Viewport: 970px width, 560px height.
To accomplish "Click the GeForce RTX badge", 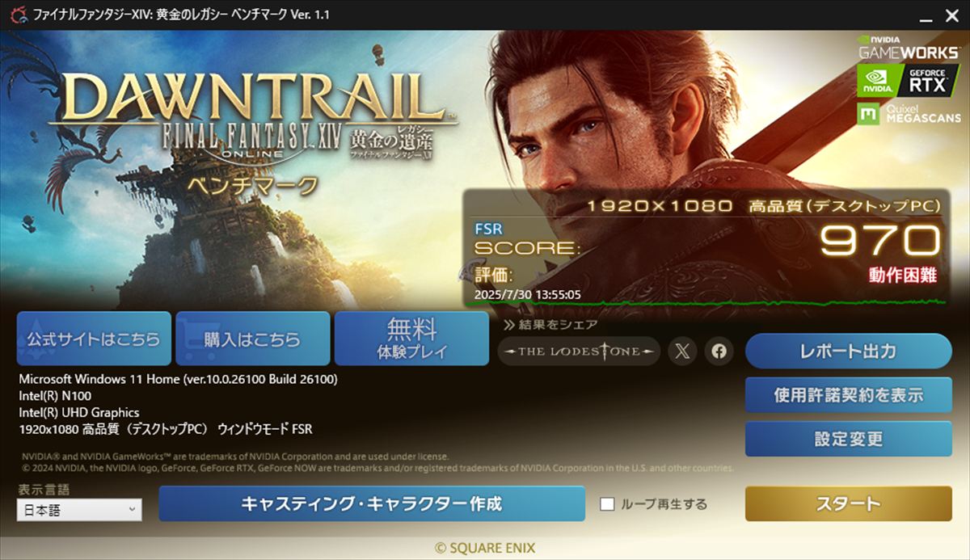I will (x=909, y=81).
